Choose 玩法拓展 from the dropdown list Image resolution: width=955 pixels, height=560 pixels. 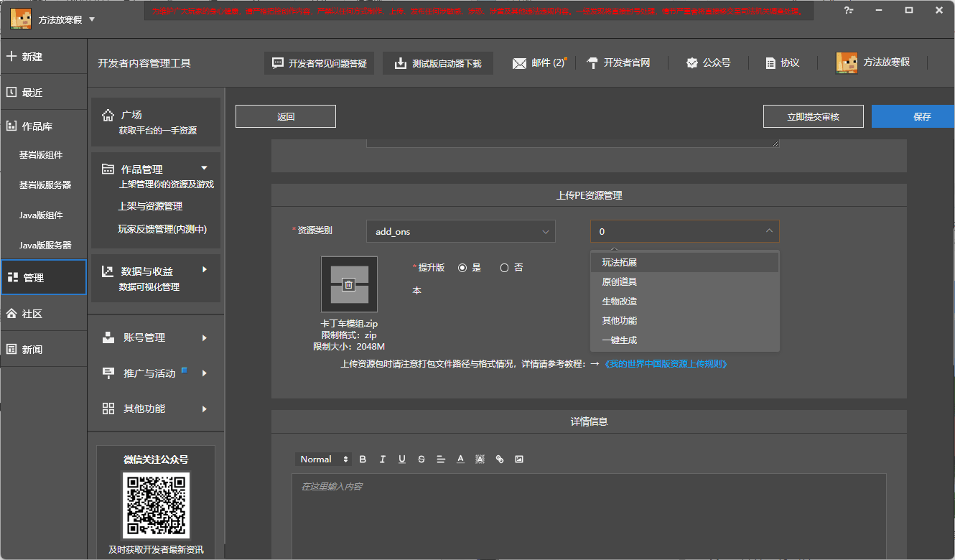(684, 263)
